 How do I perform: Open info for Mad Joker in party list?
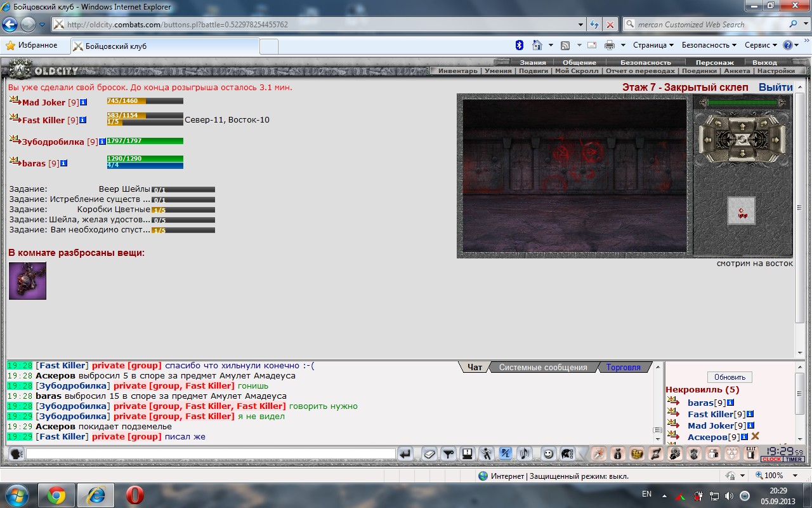[83, 102]
